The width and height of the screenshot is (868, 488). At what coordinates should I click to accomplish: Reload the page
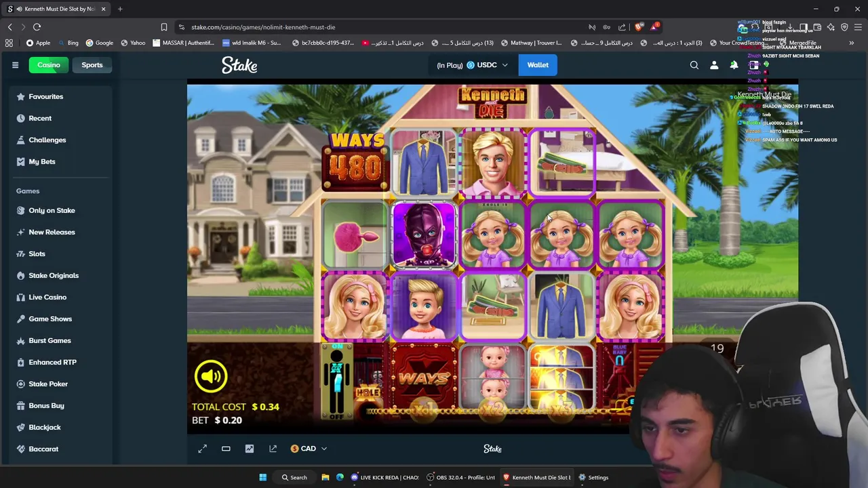tap(37, 27)
